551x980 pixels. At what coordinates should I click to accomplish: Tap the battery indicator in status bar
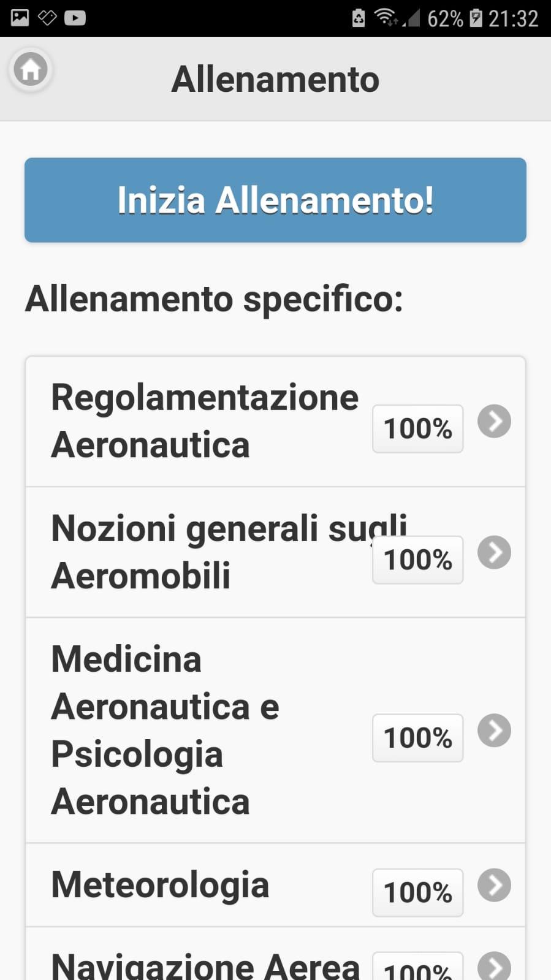pyautogui.click(x=476, y=18)
